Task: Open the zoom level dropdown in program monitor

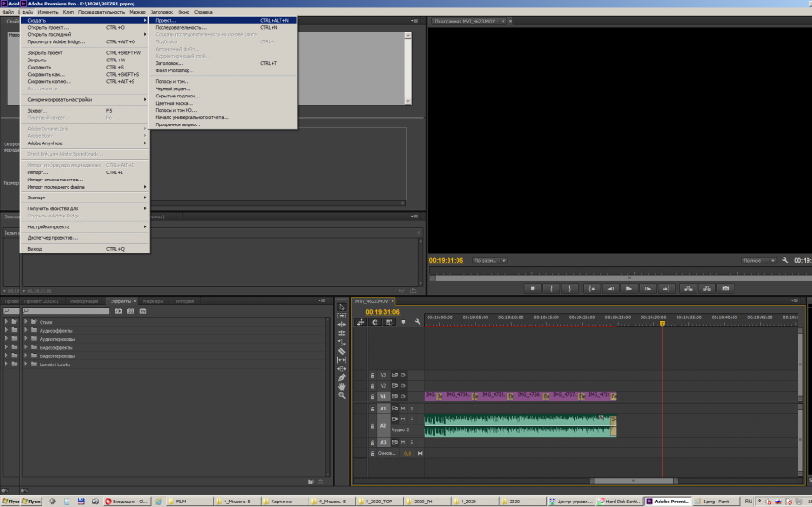Action: (490, 261)
